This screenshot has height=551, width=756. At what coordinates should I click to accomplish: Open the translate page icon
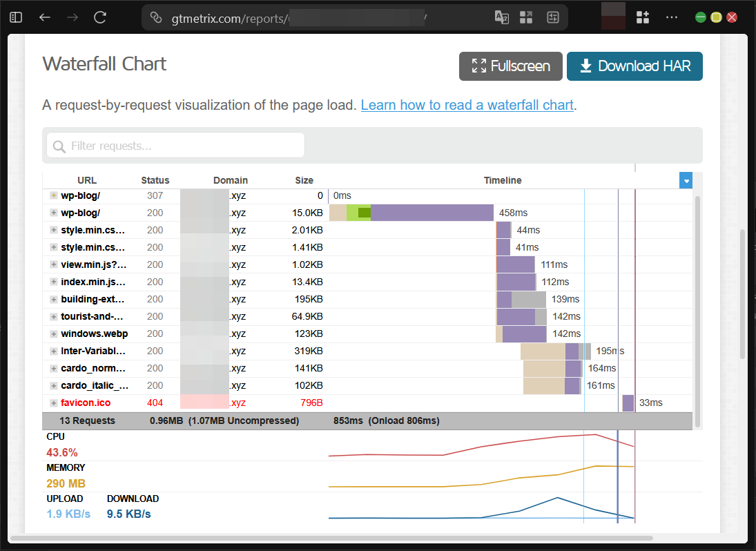[x=502, y=17]
